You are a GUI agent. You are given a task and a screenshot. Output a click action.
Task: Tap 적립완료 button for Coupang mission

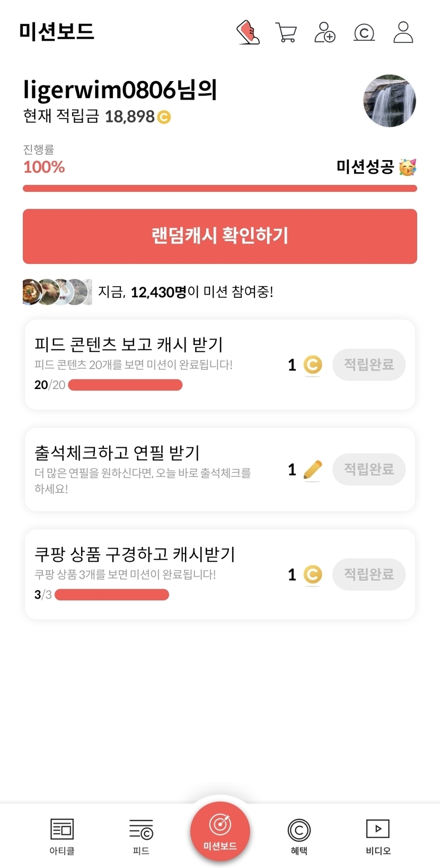pyautogui.click(x=369, y=574)
